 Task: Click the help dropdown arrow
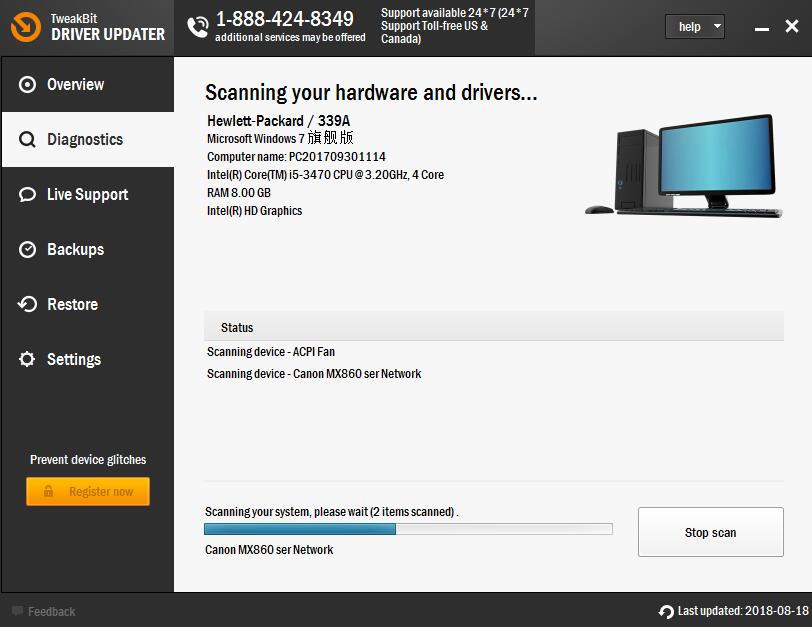coord(717,25)
